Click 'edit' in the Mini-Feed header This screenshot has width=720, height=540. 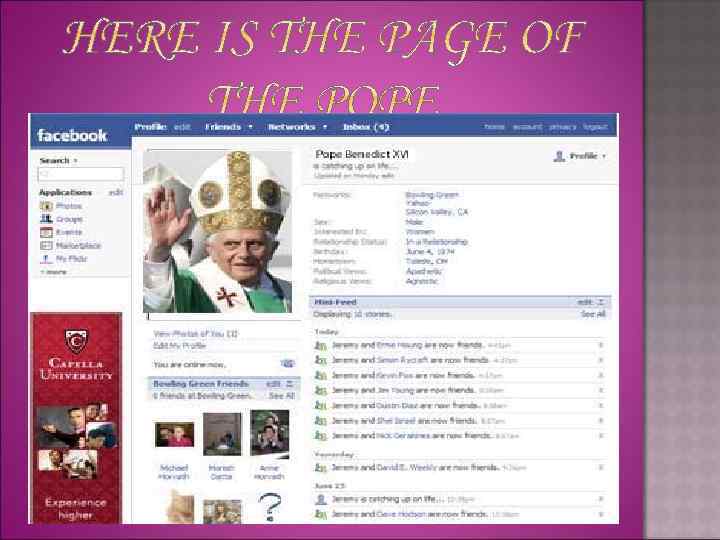tap(585, 302)
